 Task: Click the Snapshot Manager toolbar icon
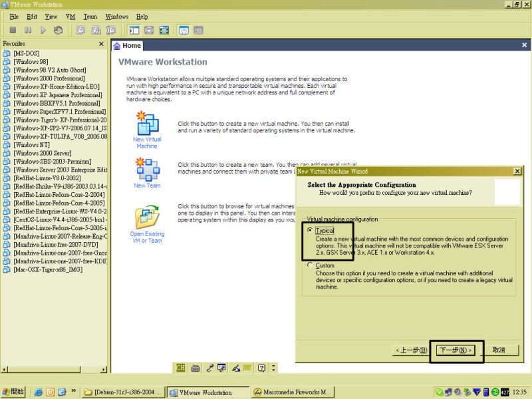(111, 30)
